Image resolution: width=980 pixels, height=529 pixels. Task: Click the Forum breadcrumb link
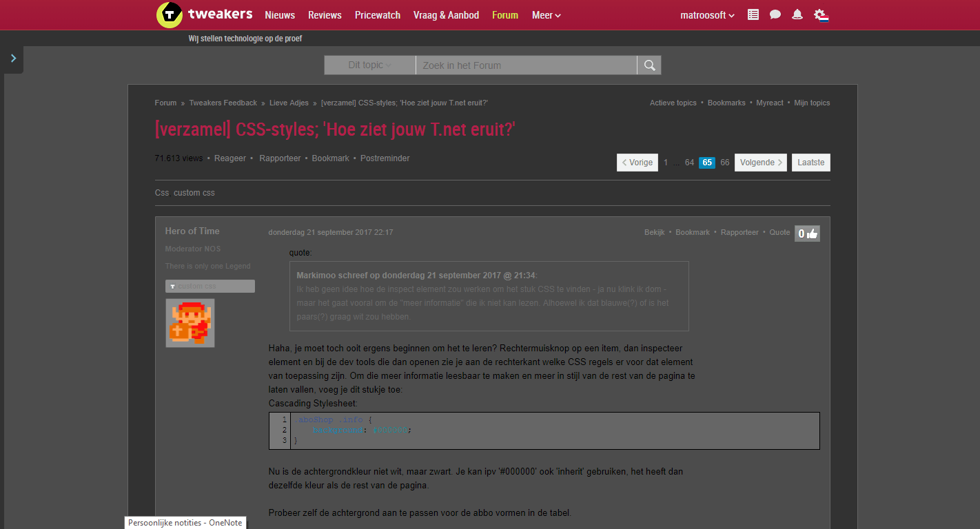tap(165, 103)
